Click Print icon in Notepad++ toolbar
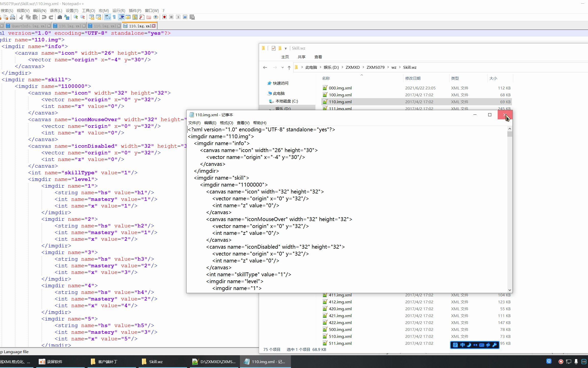 pos(13,17)
